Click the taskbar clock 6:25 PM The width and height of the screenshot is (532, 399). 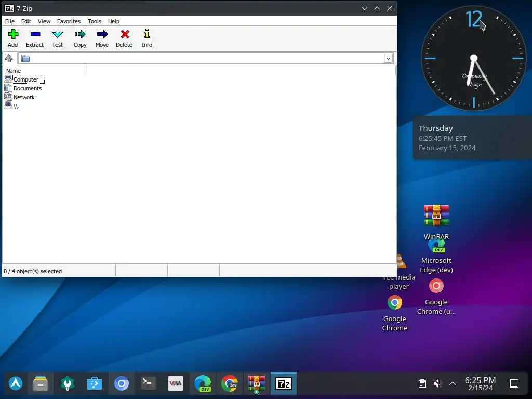pos(480,383)
